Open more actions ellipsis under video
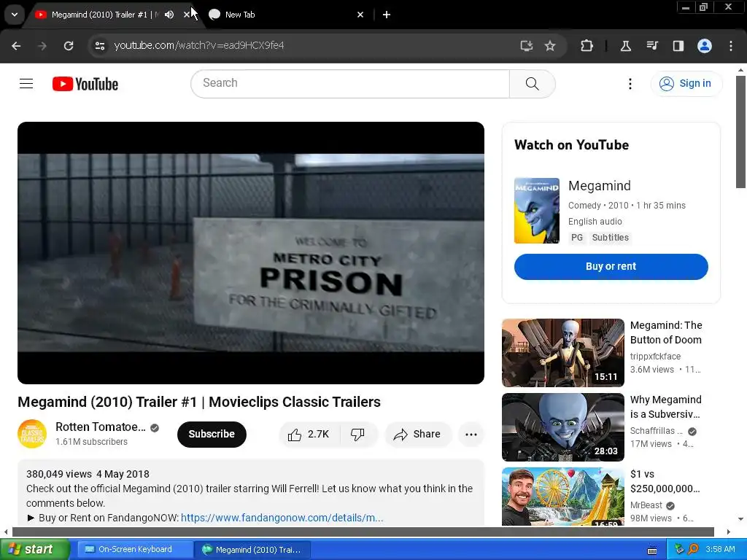 point(471,434)
